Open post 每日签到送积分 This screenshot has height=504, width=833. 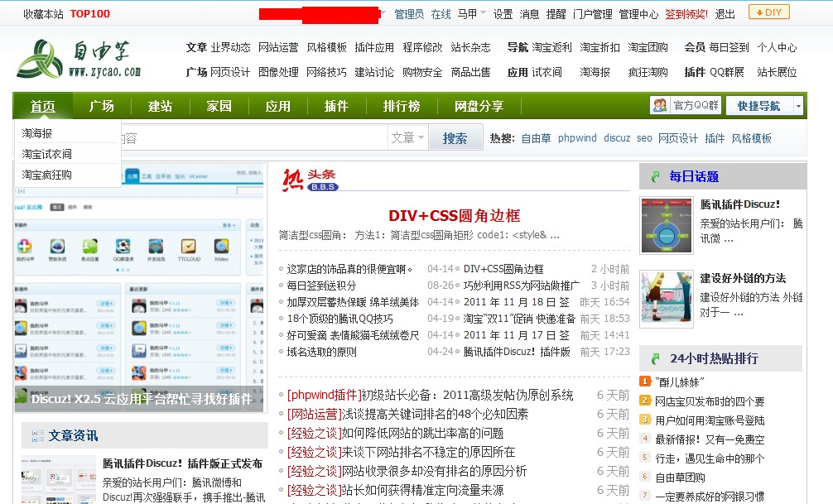tap(321, 286)
